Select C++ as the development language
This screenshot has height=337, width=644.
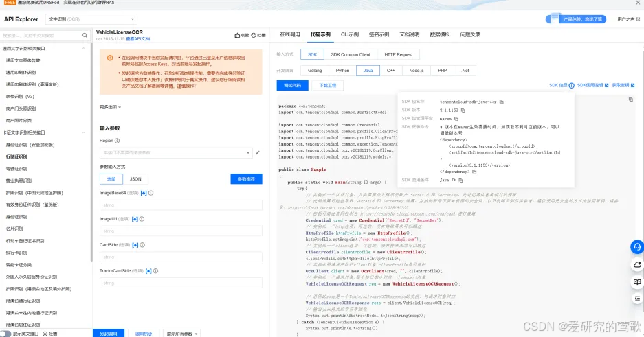pos(390,71)
